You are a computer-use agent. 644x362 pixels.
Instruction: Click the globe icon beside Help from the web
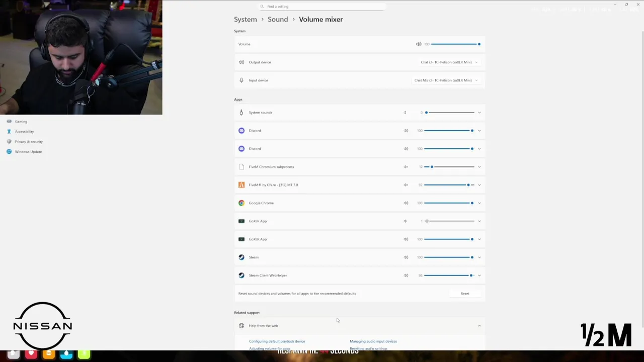(x=242, y=326)
